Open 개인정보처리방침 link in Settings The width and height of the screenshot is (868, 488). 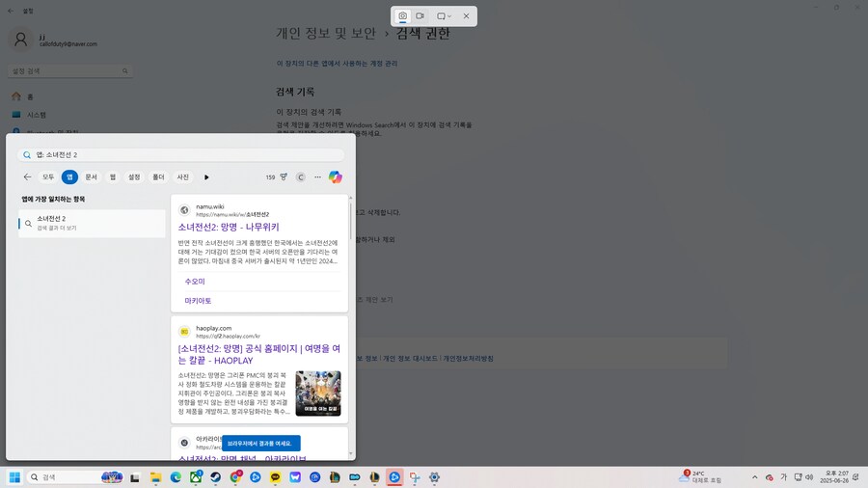coord(469,359)
